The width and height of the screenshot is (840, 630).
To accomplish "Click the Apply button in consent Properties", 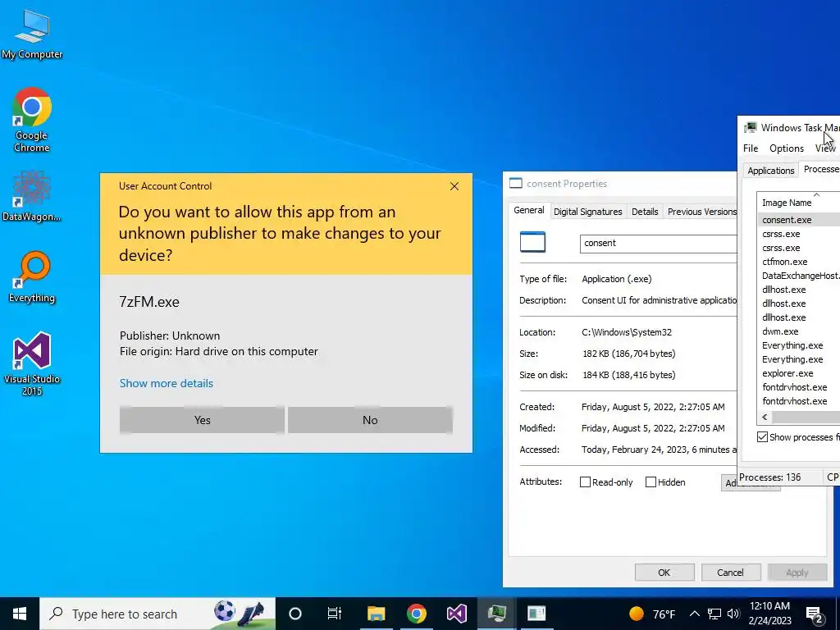I will [797, 572].
